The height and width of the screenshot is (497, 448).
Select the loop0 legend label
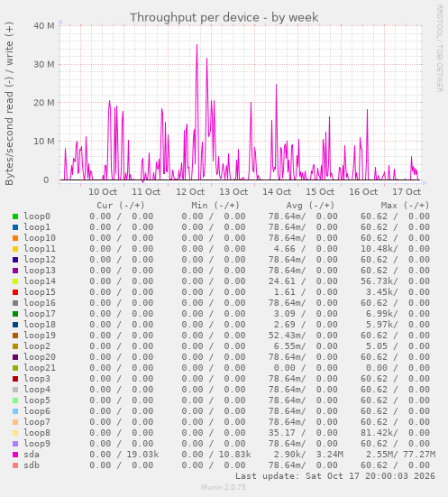point(37,216)
